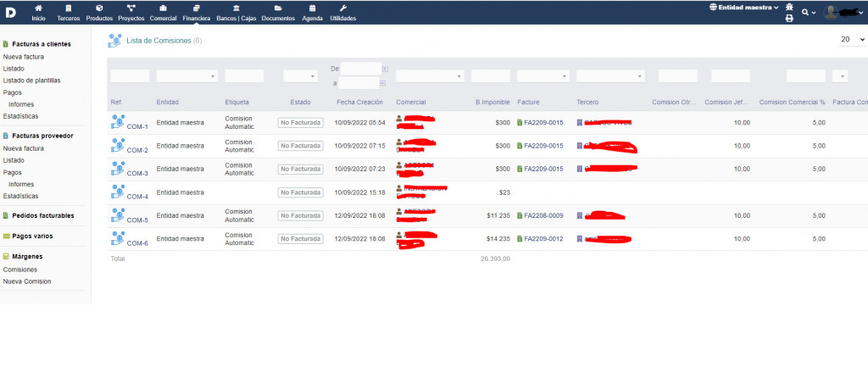Viewport: 868px width, 373px height.
Task: Open the Entidad filter dropdown
Action: 187,75
